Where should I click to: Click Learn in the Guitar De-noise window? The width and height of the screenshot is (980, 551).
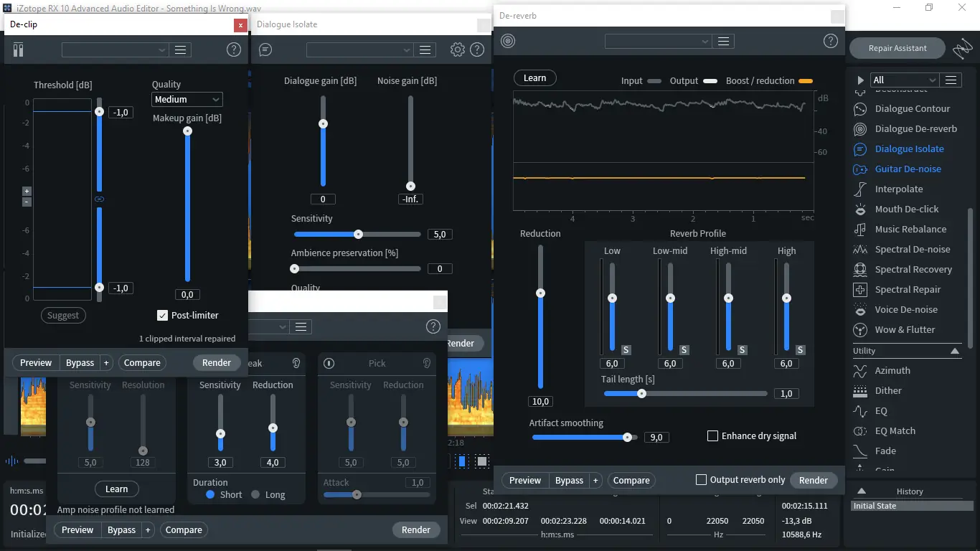[x=116, y=489]
